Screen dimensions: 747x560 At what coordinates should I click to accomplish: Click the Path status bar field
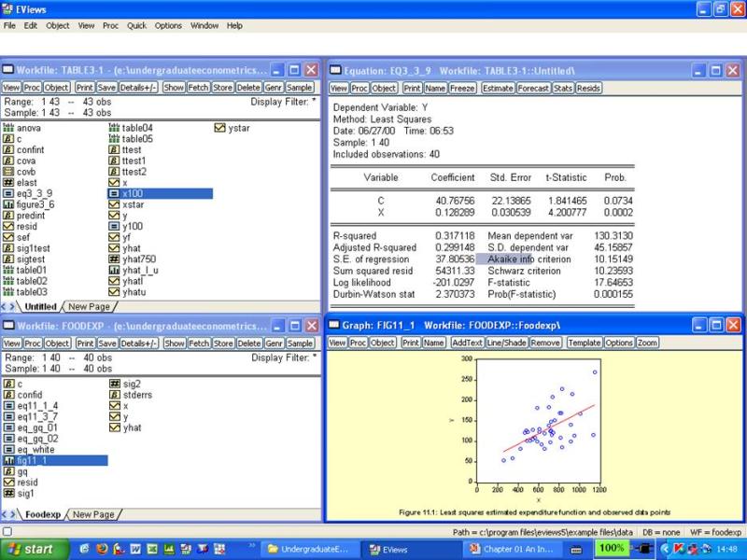click(543, 532)
